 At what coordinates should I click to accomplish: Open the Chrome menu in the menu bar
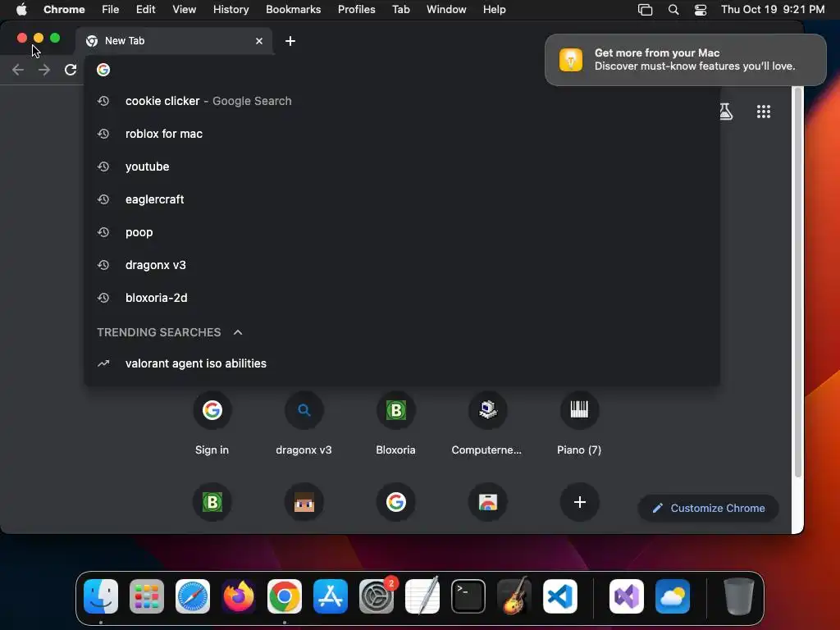point(64,9)
